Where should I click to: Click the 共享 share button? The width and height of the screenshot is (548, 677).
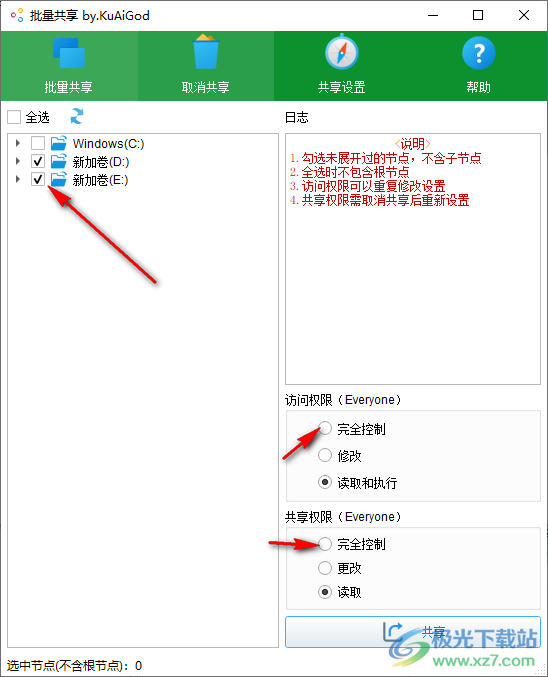click(413, 632)
